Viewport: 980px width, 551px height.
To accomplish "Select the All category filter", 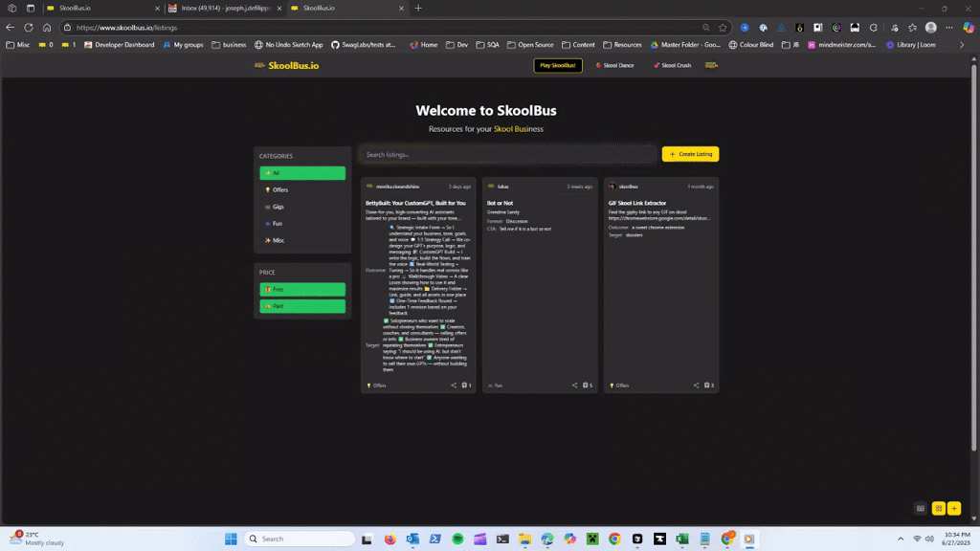I will (x=302, y=173).
